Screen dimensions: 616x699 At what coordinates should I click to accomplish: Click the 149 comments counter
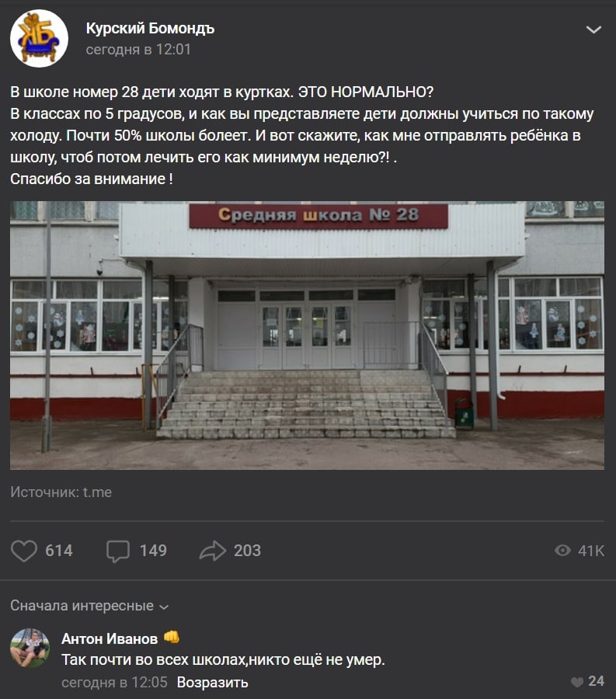153,551
